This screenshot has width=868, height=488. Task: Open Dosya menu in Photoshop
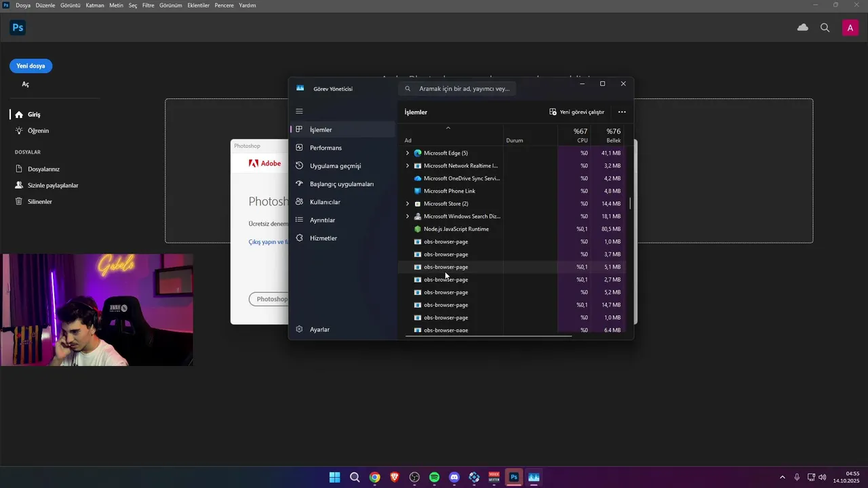coord(23,5)
